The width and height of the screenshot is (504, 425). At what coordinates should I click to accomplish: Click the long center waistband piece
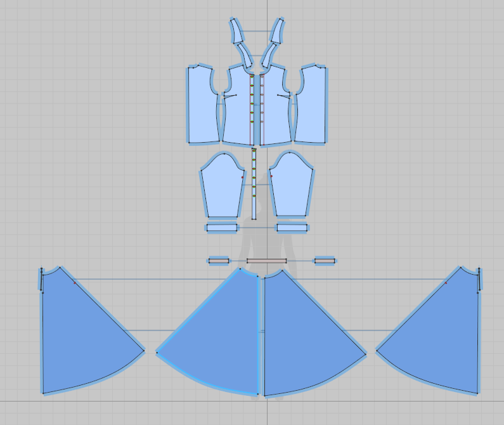click(x=266, y=261)
